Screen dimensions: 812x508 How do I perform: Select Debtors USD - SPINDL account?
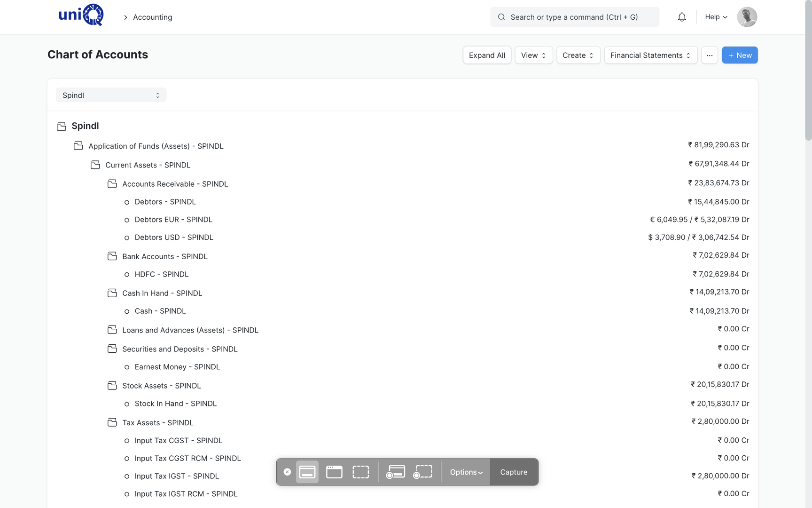(x=174, y=238)
